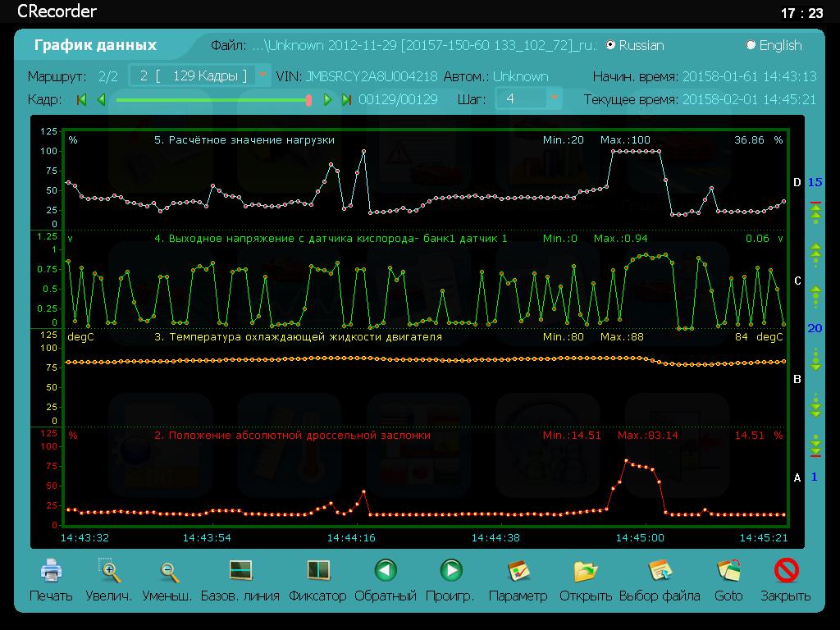The height and width of the screenshot is (630, 840).
Task: Click the frame position slider handle
Action: (x=308, y=100)
